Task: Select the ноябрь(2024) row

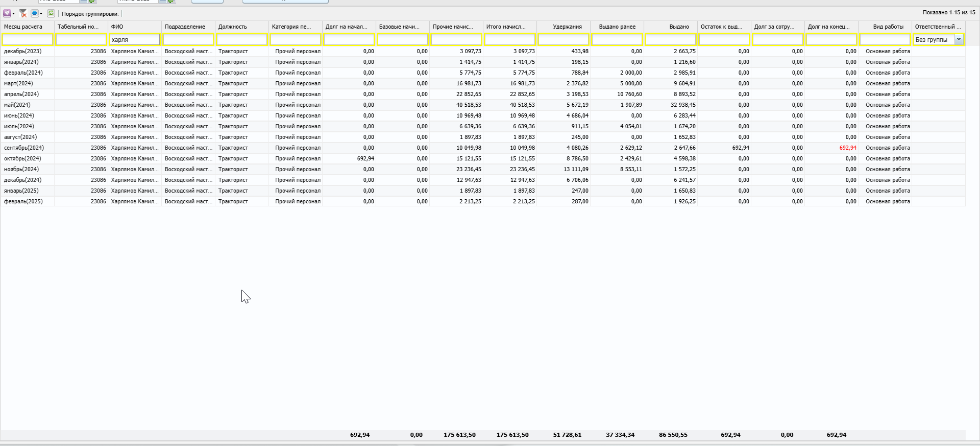Action: point(483,169)
